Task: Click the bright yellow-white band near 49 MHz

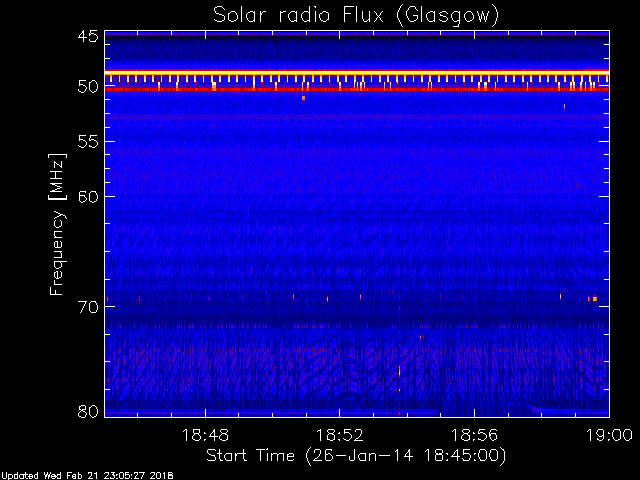Action: click(357, 72)
